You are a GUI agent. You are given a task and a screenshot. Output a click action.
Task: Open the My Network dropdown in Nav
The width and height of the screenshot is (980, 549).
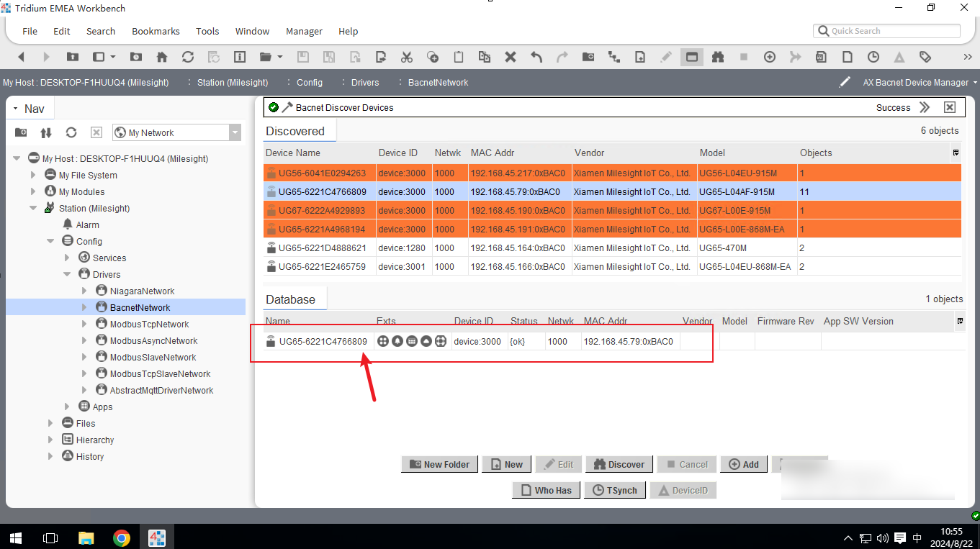click(x=235, y=132)
